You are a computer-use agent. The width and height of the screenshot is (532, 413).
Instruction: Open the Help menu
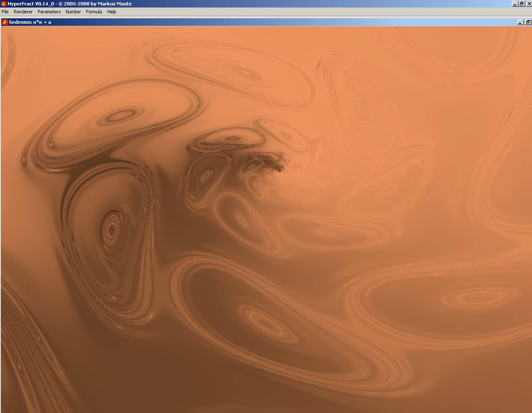(x=111, y=12)
